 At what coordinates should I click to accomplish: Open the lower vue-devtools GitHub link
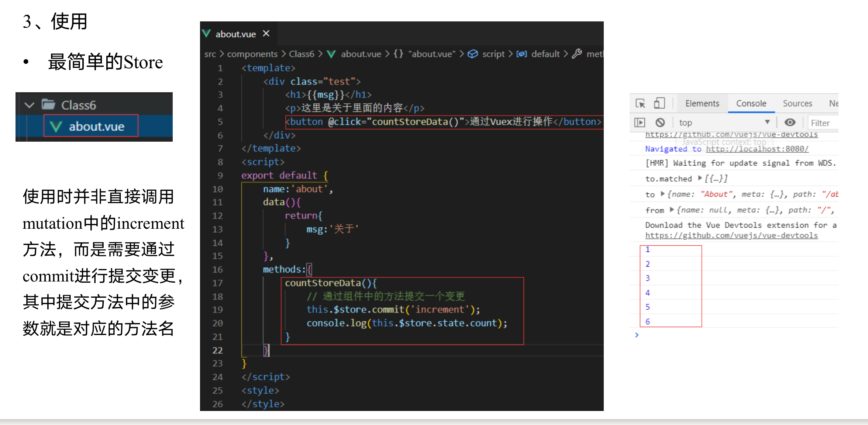coord(731,235)
